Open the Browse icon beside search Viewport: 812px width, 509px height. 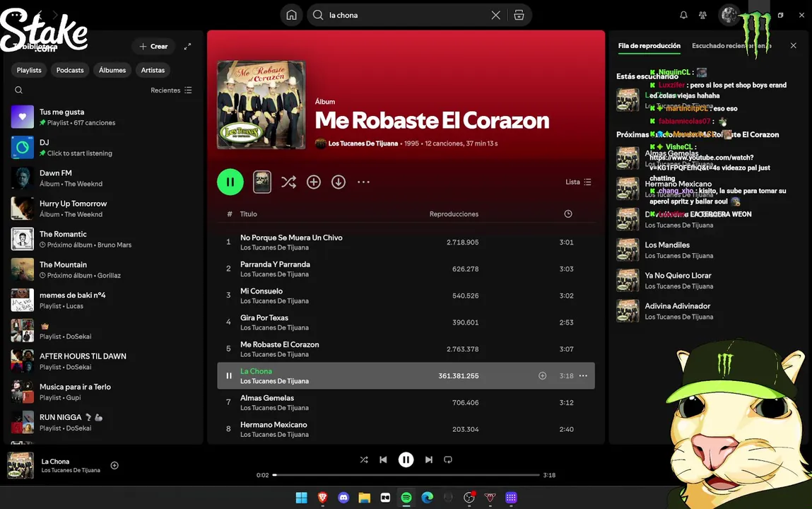pyautogui.click(x=519, y=15)
